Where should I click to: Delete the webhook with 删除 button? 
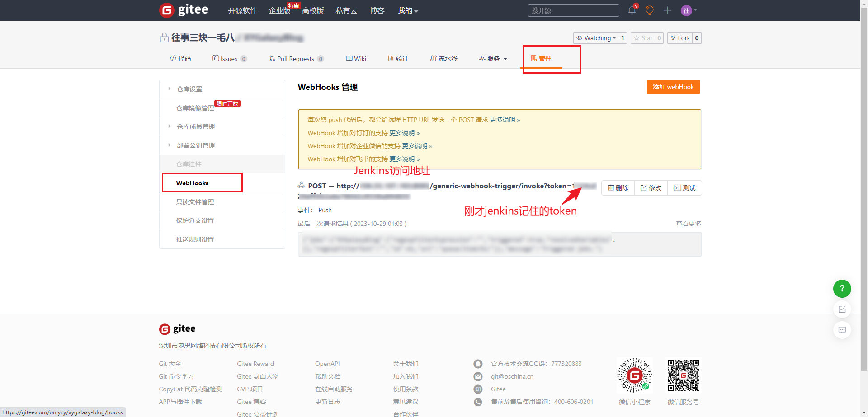pyautogui.click(x=618, y=188)
